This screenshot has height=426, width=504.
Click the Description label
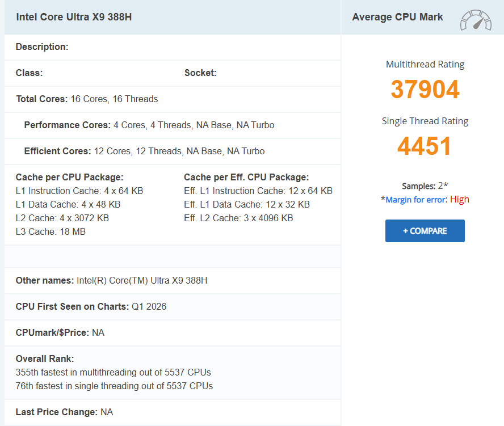42,47
